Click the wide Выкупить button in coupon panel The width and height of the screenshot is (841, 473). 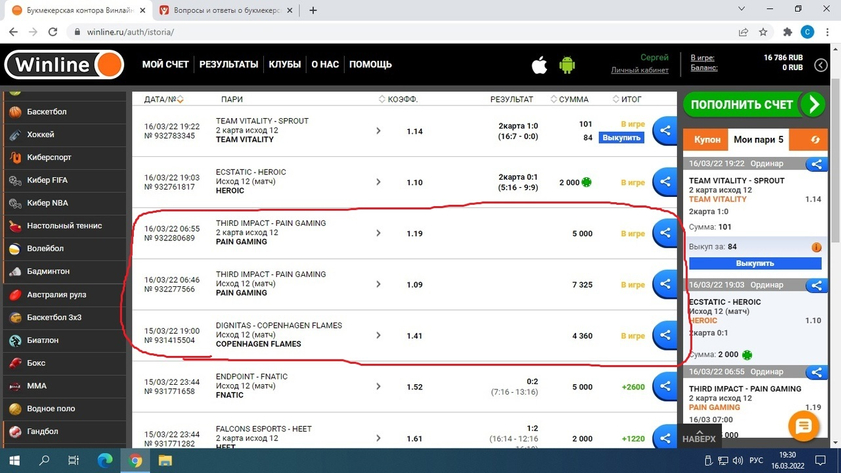755,263
